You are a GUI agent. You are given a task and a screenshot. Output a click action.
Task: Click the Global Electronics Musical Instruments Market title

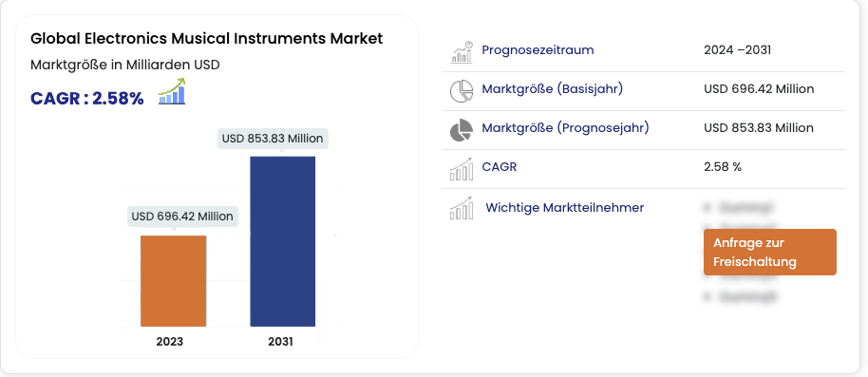[x=206, y=39]
